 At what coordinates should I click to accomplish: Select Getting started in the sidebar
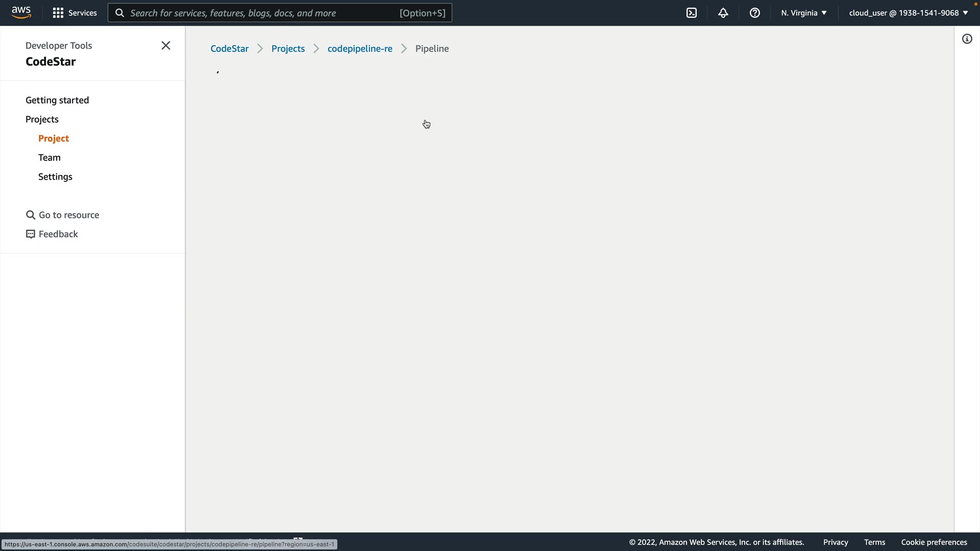click(x=57, y=101)
